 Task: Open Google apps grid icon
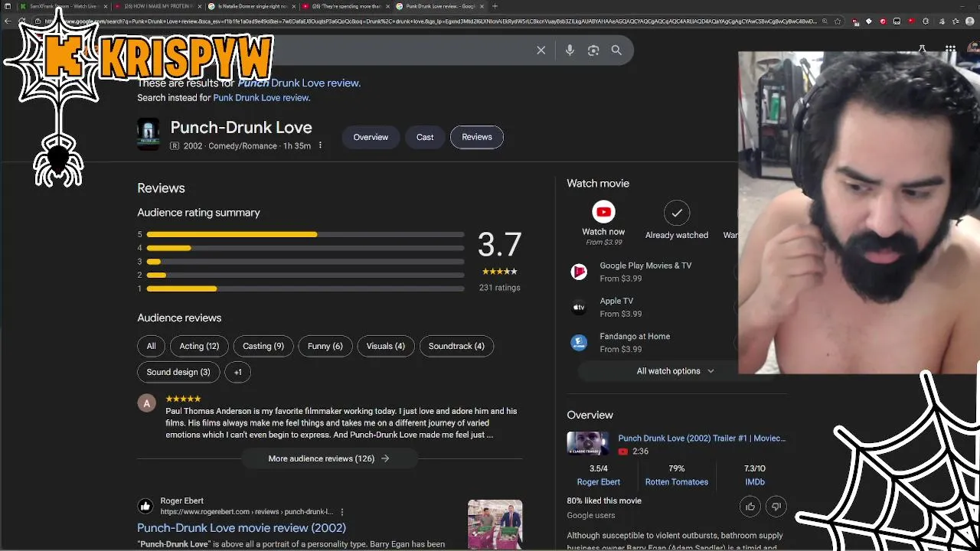coord(950,50)
